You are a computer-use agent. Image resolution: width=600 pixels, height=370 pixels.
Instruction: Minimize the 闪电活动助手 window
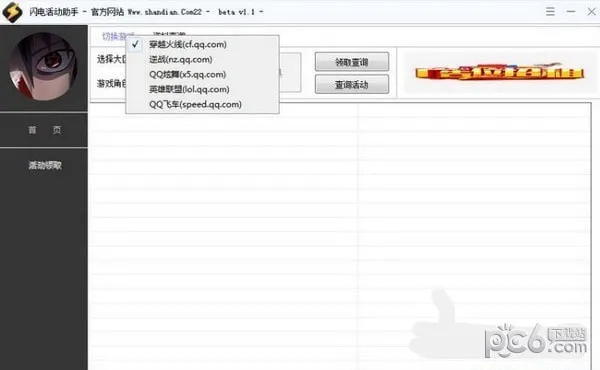point(571,11)
